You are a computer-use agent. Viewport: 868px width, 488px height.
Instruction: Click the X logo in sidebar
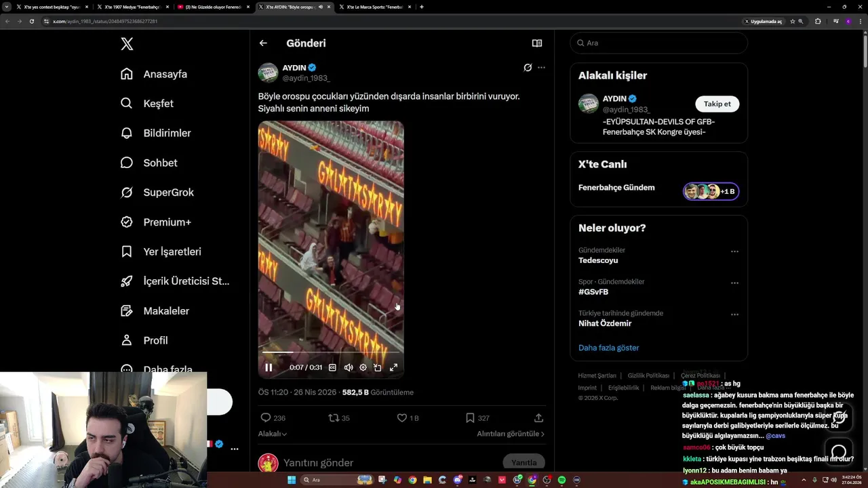[x=127, y=44]
